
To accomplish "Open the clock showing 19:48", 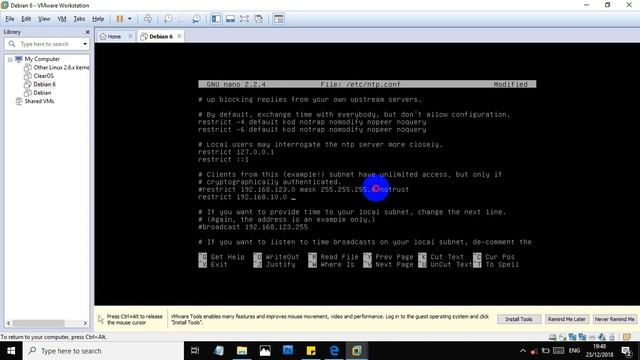I will pos(600,351).
